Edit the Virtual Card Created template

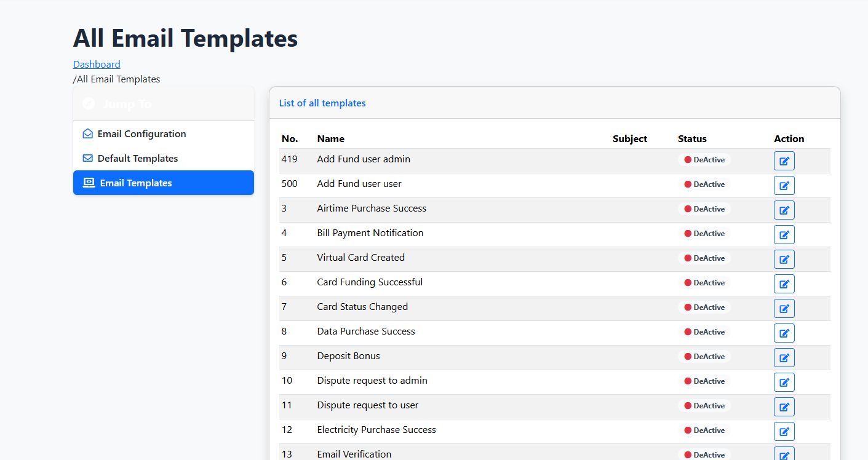coord(784,259)
